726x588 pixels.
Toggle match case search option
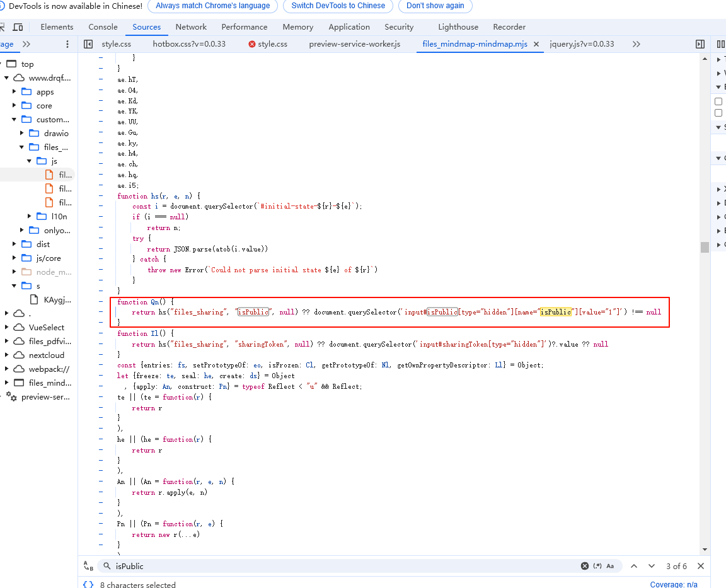pos(610,566)
